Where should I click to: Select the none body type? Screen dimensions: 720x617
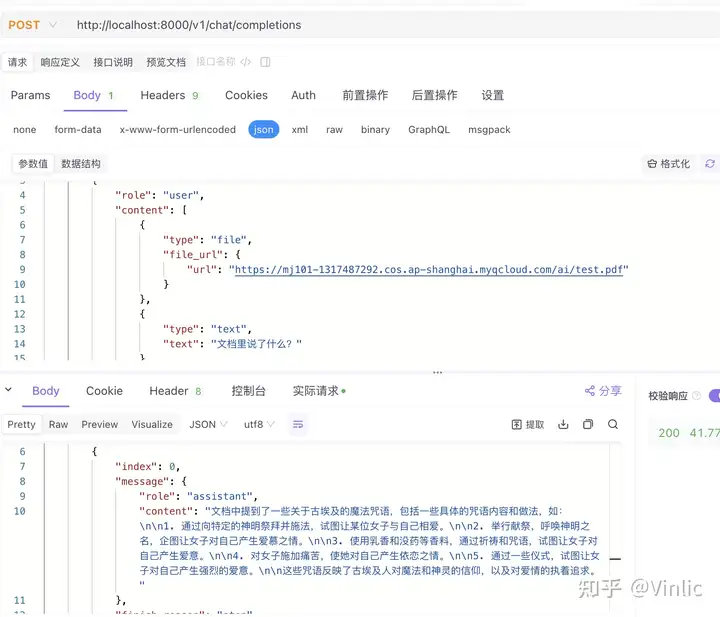[x=25, y=129]
